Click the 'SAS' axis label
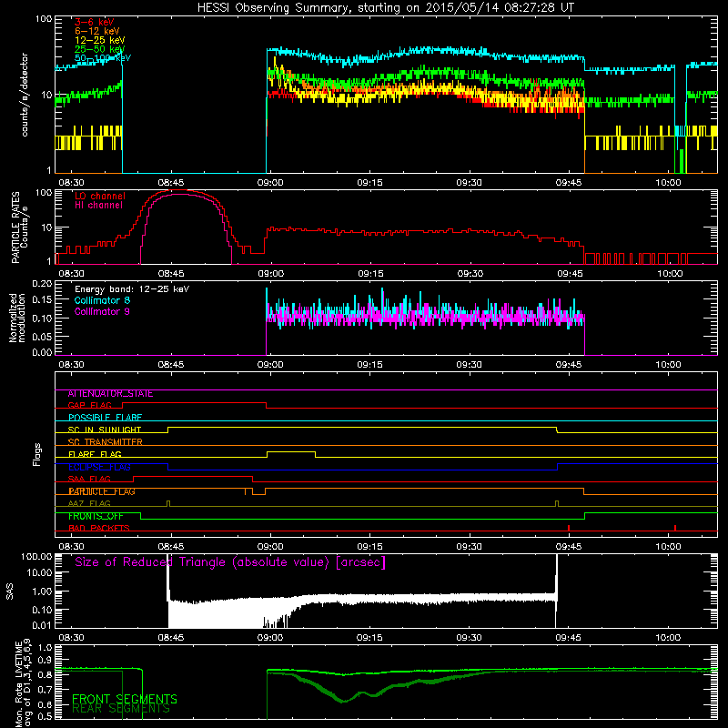Image resolution: width=728 pixels, height=728 pixels. coord(9,591)
